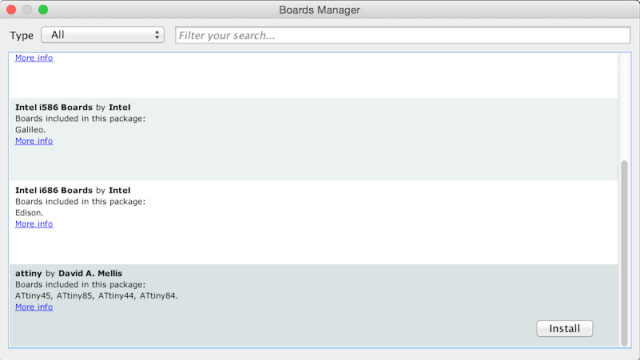Image resolution: width=640 pixels, height=360 pixels.
Task: Click the Type label beside dropdown
Action: [x=22, y=36]
